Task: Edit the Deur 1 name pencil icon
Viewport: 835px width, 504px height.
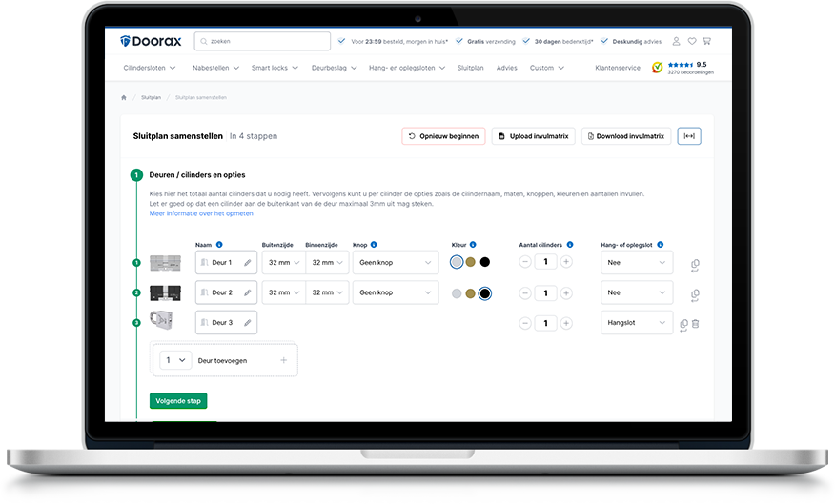Action: [248, 262]
